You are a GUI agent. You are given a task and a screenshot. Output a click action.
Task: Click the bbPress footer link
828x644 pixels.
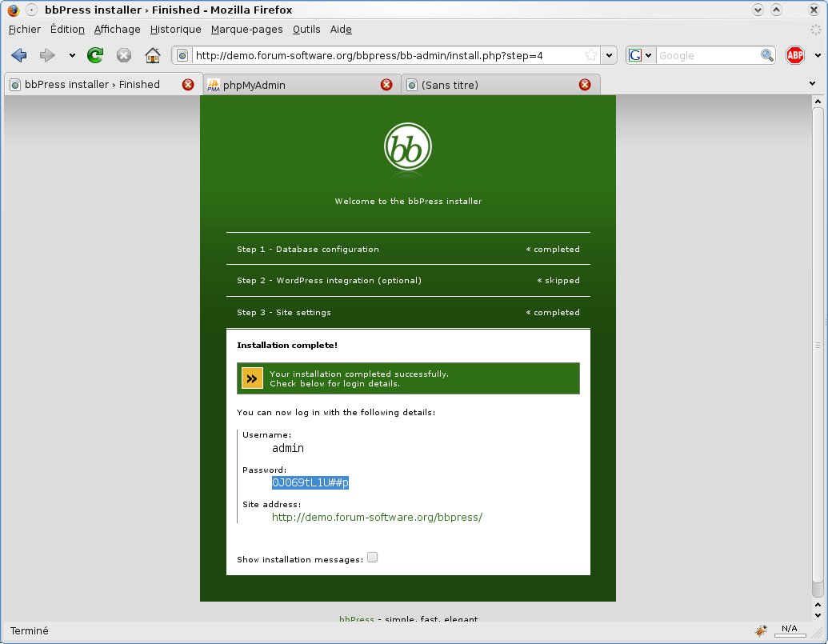[357, 618]
